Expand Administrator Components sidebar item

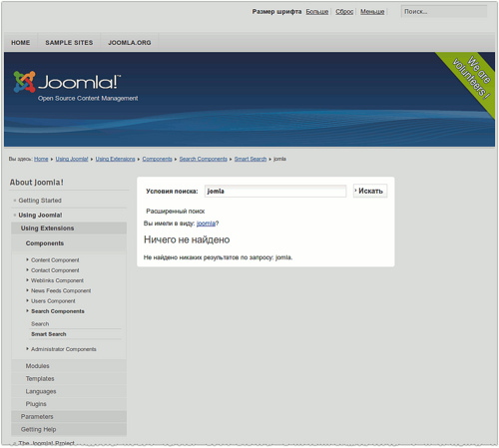64,349
